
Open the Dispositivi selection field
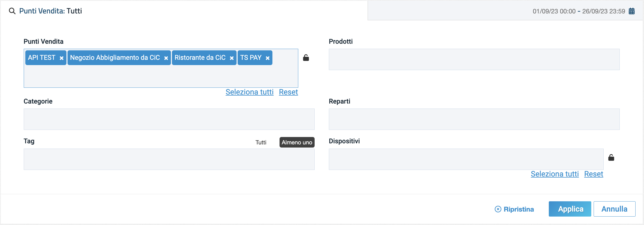pyautogui.click(x=466, y=159)
